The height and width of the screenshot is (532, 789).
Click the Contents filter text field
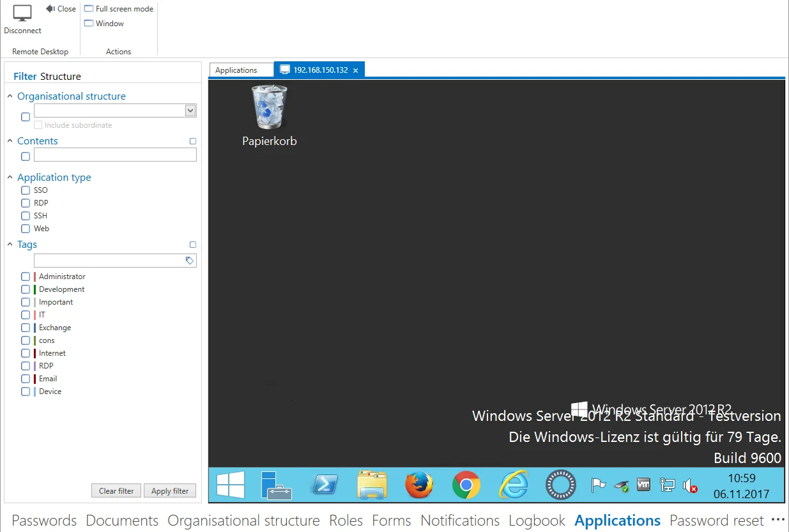[x=115, y=155]
